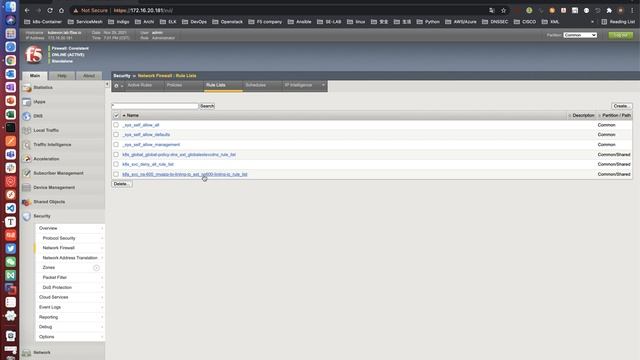Open the Device Management section icon
Screen dimensions: 640x360
tap(27, 188)
